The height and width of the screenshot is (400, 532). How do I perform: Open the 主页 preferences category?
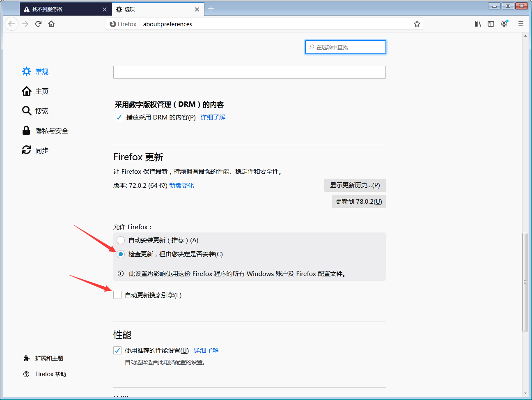(42, 91)
